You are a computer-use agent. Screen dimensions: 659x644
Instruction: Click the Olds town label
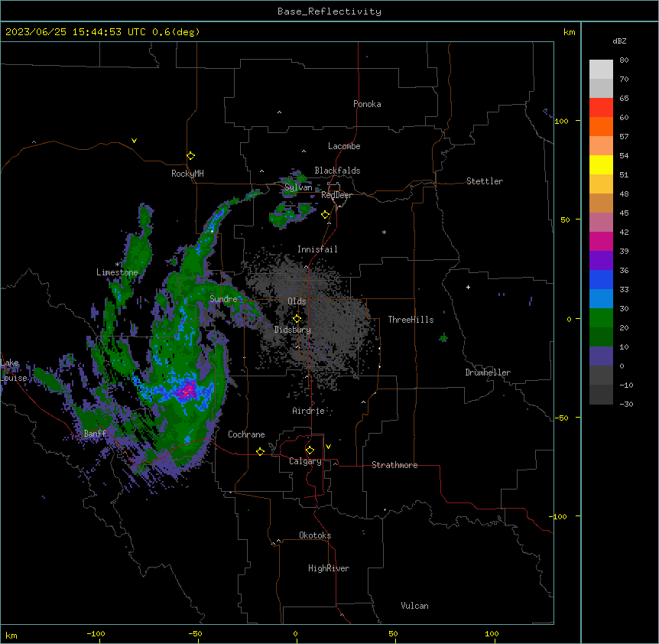[x=297, y=301]
